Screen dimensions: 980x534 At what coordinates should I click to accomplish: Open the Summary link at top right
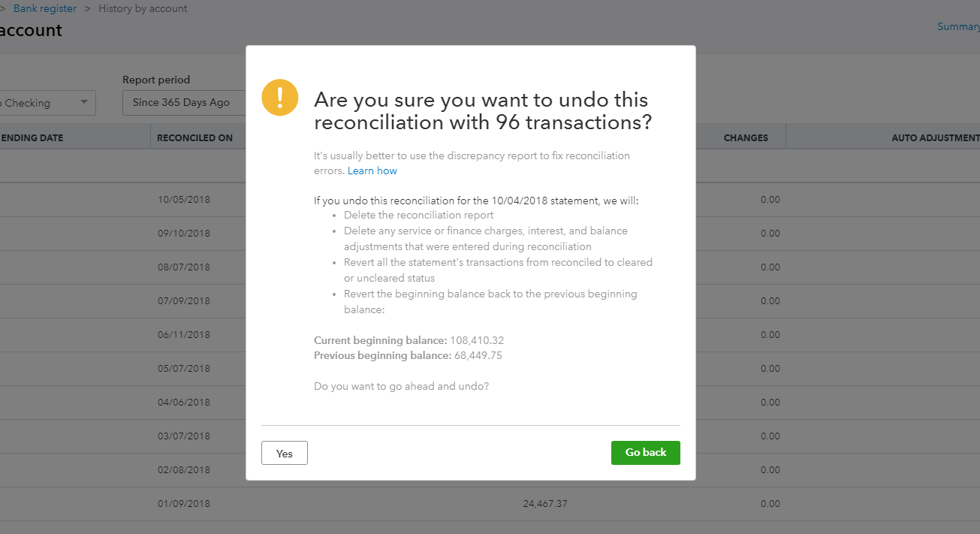click(958, 26)
